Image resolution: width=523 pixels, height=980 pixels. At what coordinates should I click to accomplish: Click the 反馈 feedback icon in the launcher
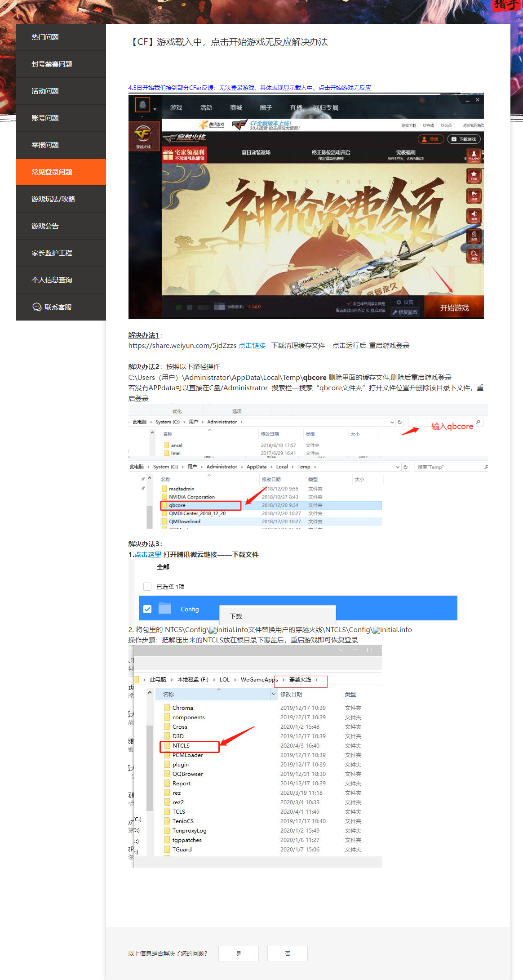coord(474,236)
